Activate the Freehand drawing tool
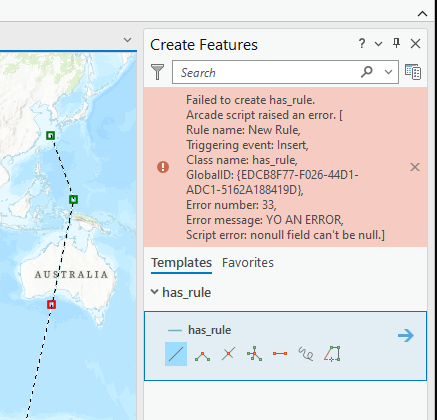 tap(306, 354)
